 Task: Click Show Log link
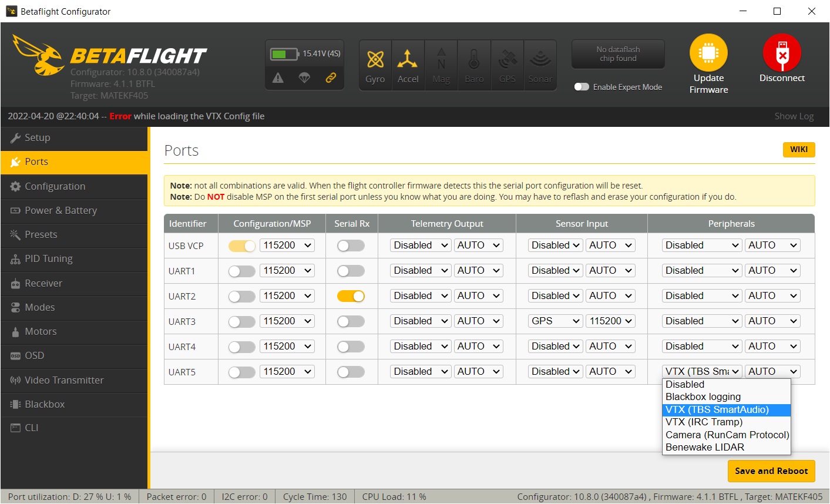794,116
